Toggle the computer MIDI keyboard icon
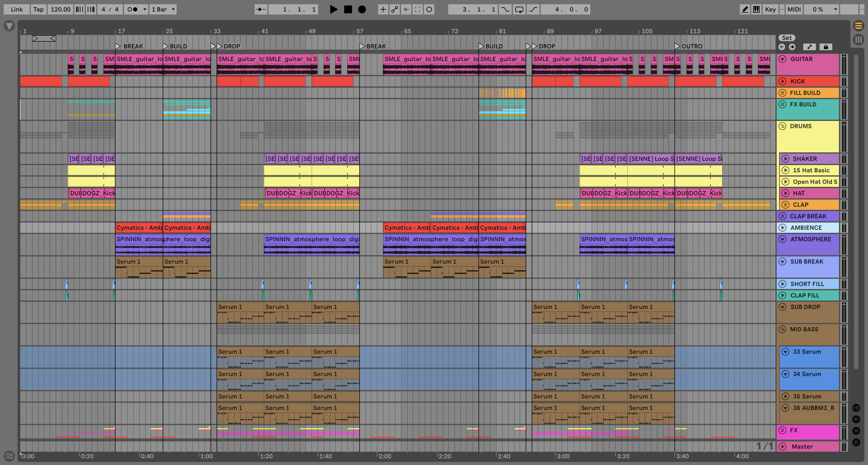The image size is (868, 465). 756,9
